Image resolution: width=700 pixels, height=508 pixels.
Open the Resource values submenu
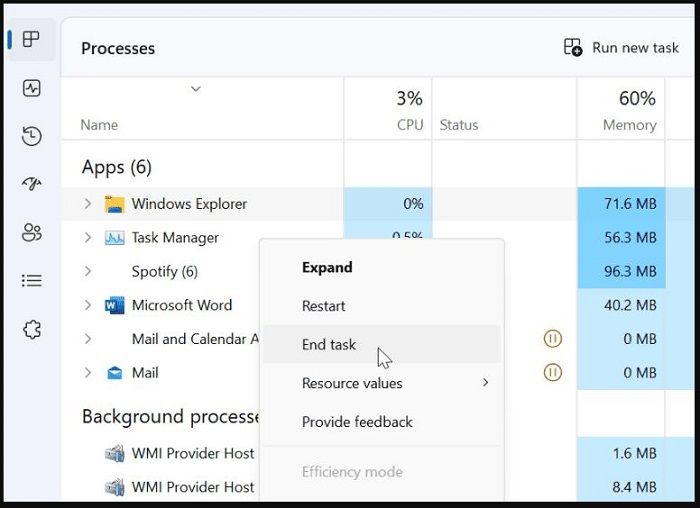[352, 383]
